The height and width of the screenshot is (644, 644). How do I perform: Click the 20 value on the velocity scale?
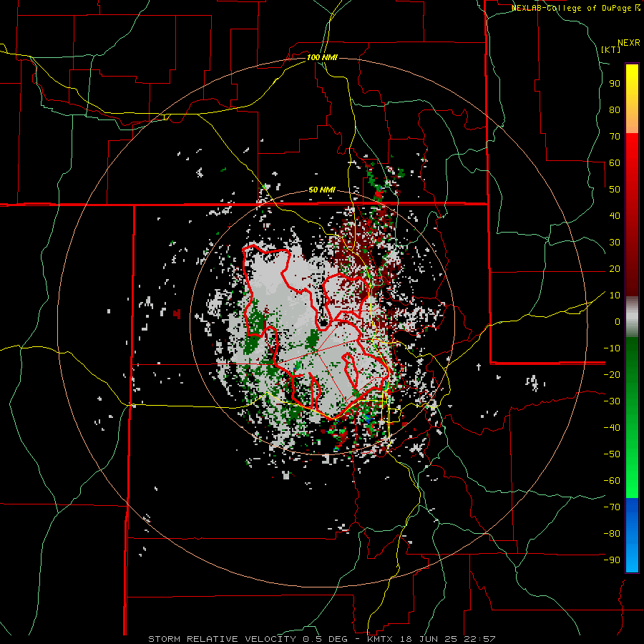click(615, 268)
